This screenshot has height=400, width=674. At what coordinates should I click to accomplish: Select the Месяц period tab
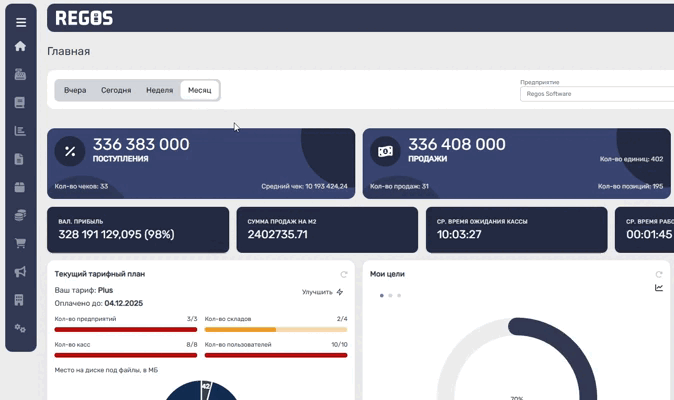[200, 90]
